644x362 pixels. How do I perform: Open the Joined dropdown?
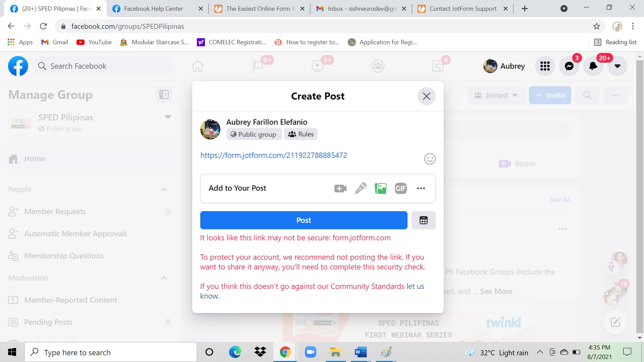(x=496, y=95)
